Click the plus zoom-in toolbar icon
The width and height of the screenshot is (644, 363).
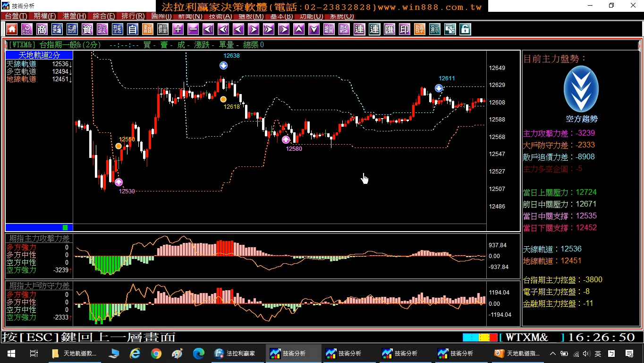[178, 29]
